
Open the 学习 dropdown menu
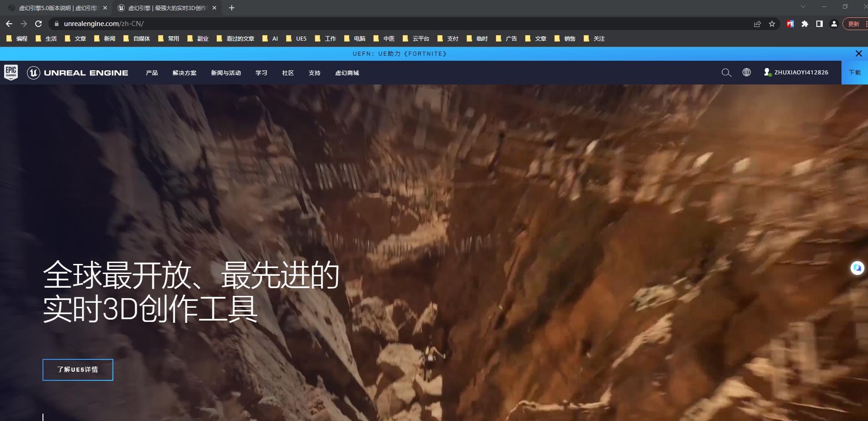pos(261,73)
